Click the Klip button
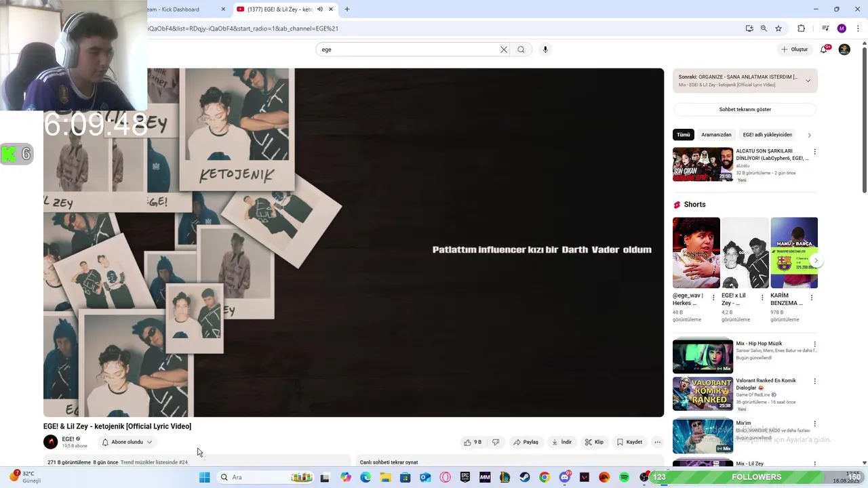Viewport: 868px width, 488px height. 594,442
